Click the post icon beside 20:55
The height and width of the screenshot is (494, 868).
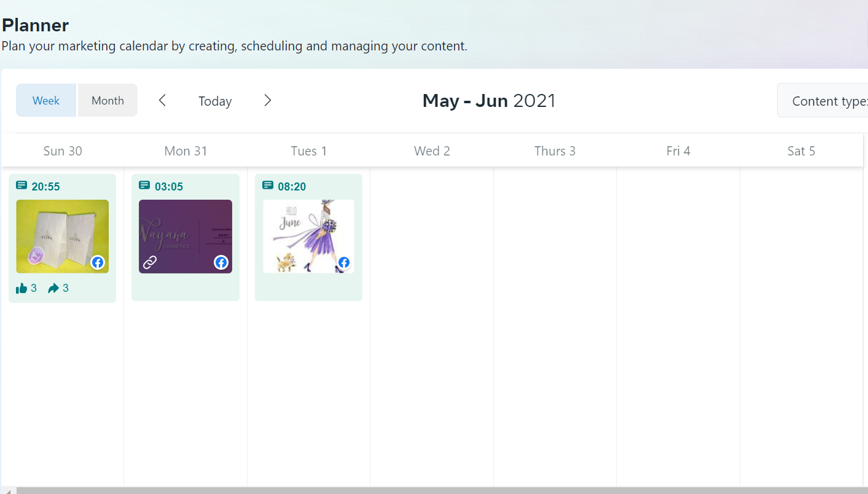[22, 186]
